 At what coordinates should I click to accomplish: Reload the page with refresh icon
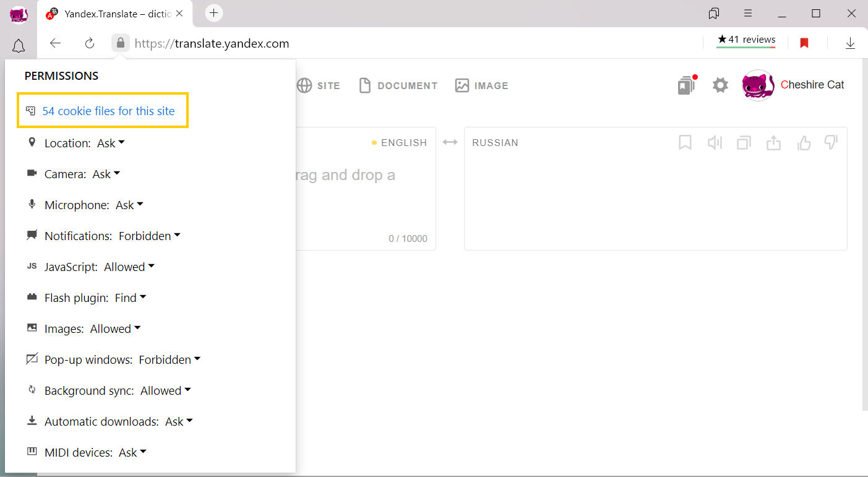(x=90, y=43)
